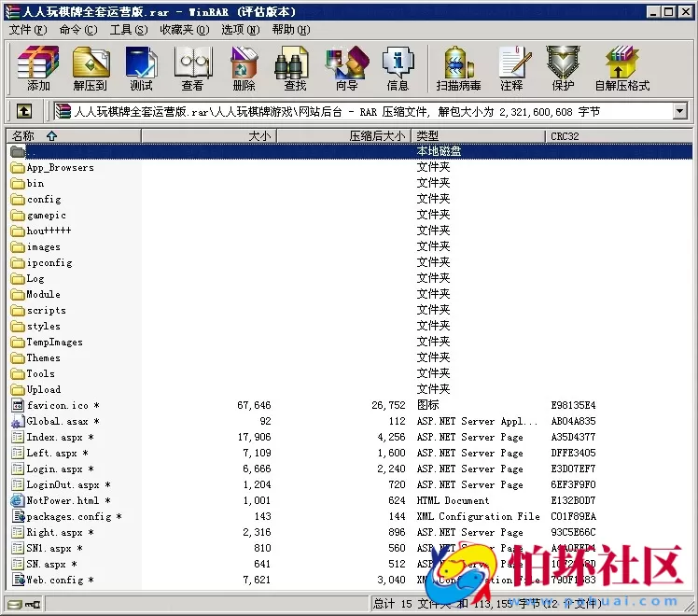
Task: Sort by Name (名称) column header
Action: pos(74,135)
